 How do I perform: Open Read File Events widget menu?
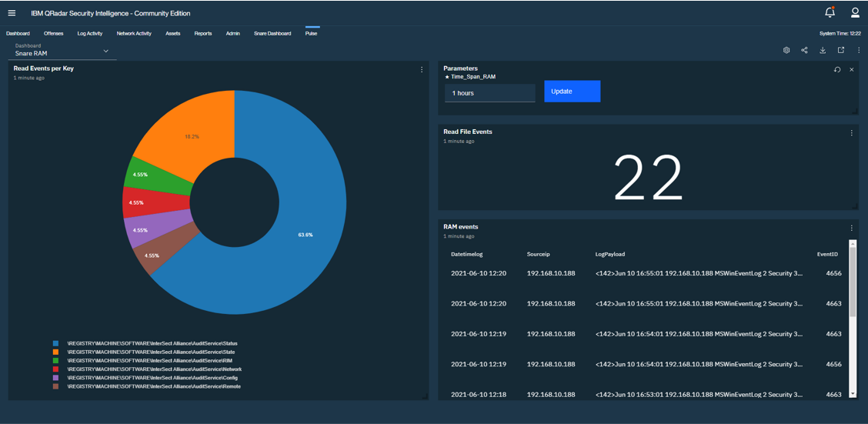(852, 133)
